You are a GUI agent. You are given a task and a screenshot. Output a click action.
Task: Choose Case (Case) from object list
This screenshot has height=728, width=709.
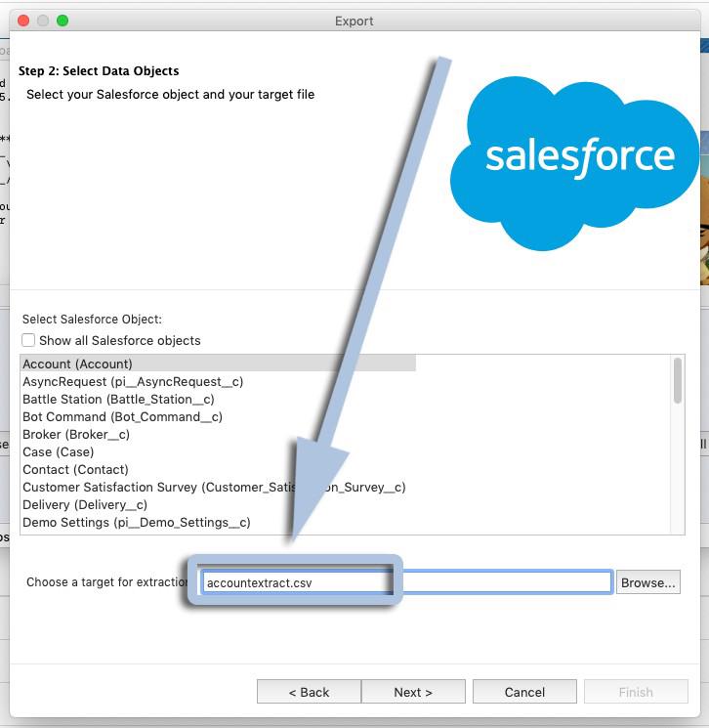pos(59,452)
